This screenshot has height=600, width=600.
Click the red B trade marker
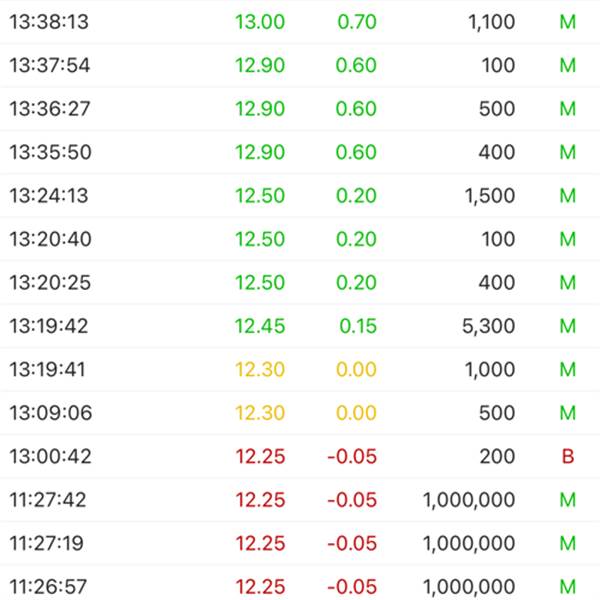[568, 457]
